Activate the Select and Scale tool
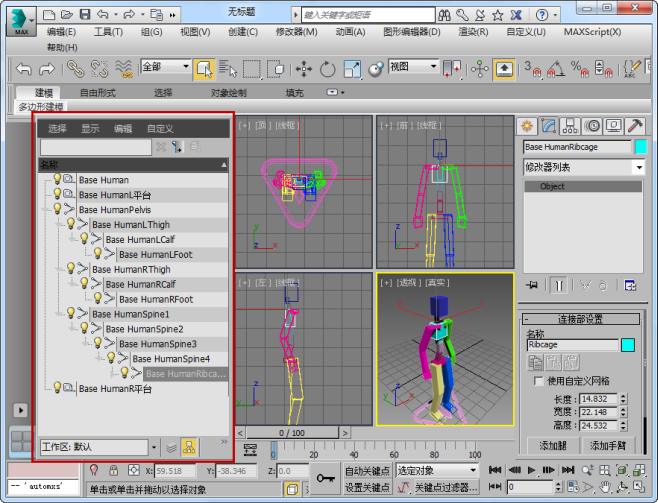658x503 pixels. pos(352,69)
